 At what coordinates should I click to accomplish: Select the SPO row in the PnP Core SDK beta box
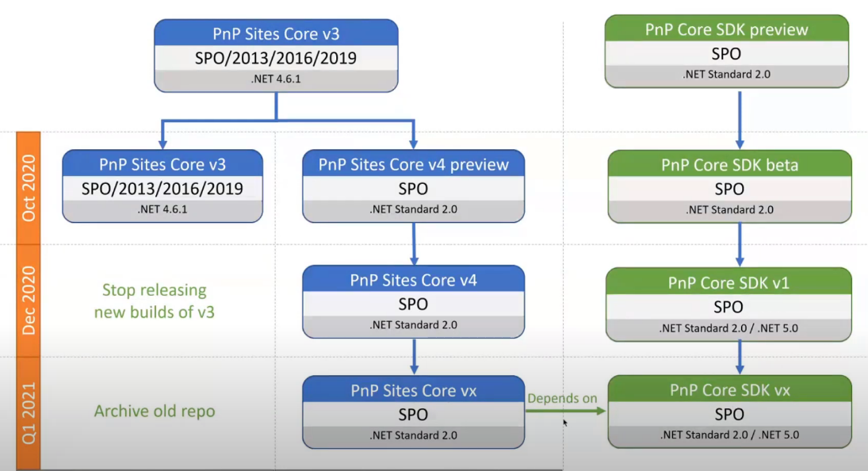pyautogui.click(x=729, y=190)
